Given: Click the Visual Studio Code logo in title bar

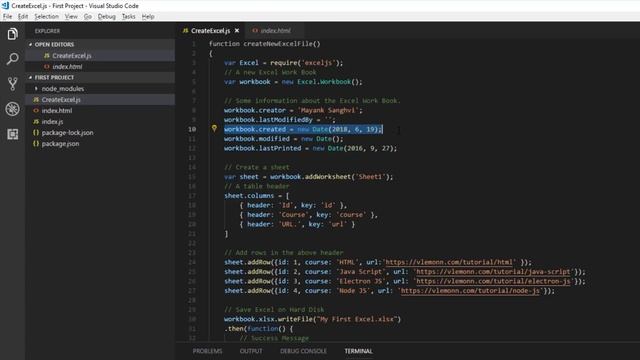Looking at the screenshot, I should [5, 6].
